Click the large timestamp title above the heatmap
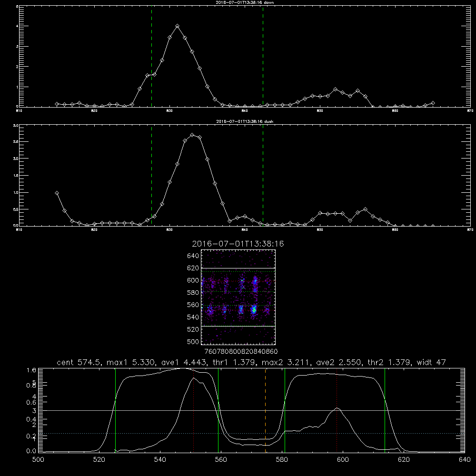The height and width of the screenshot is (476, 476). pos(238,244)
